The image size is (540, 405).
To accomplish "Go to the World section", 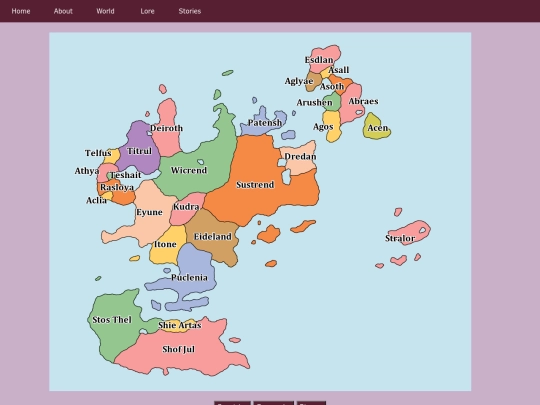I will coord(105,11).
